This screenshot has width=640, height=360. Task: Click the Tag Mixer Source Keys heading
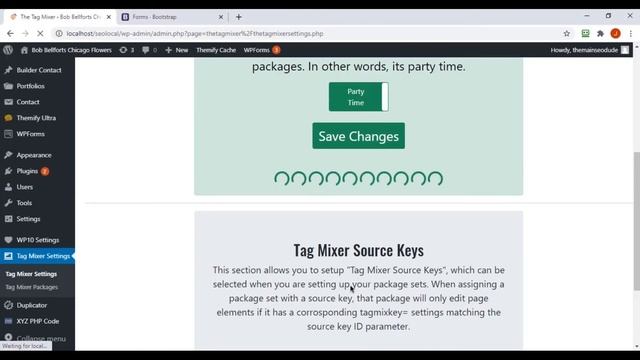pos(358,250)
